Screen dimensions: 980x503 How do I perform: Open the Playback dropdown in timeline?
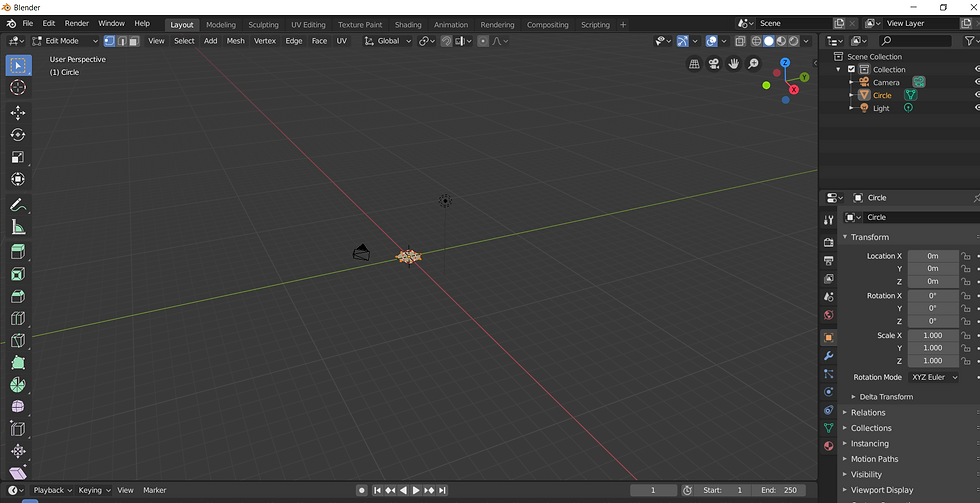point(52,491)
